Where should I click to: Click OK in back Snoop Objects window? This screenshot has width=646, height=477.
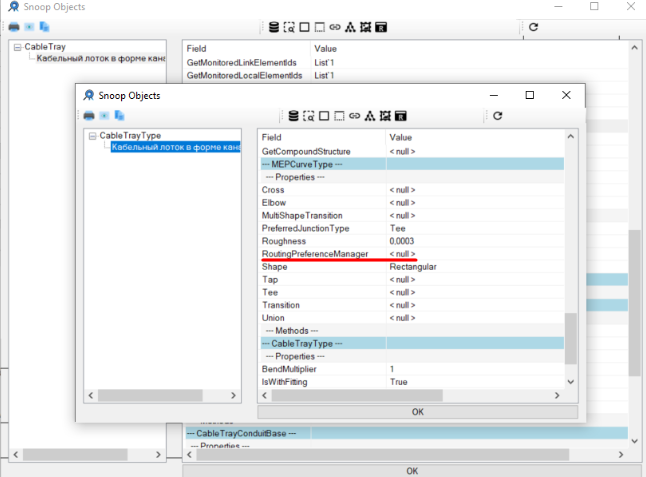tap(412, 471)
